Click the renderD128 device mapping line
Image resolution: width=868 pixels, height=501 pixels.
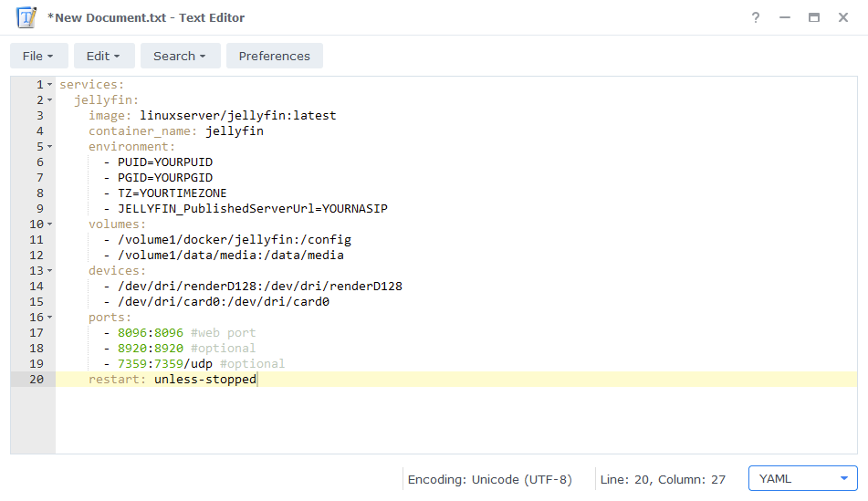[x=259, y=287]
